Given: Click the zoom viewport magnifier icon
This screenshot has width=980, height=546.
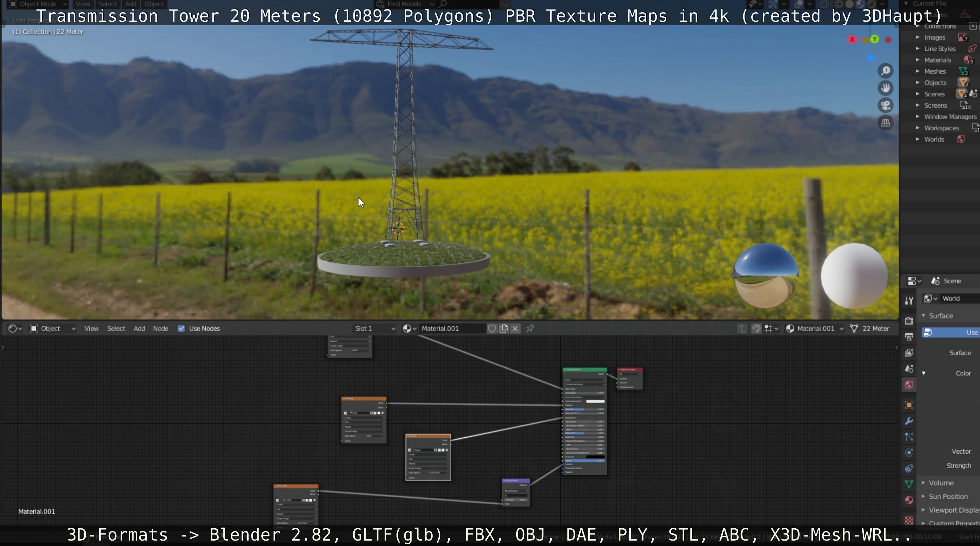Looking at the screenshot, I should [x=886, y=71].
